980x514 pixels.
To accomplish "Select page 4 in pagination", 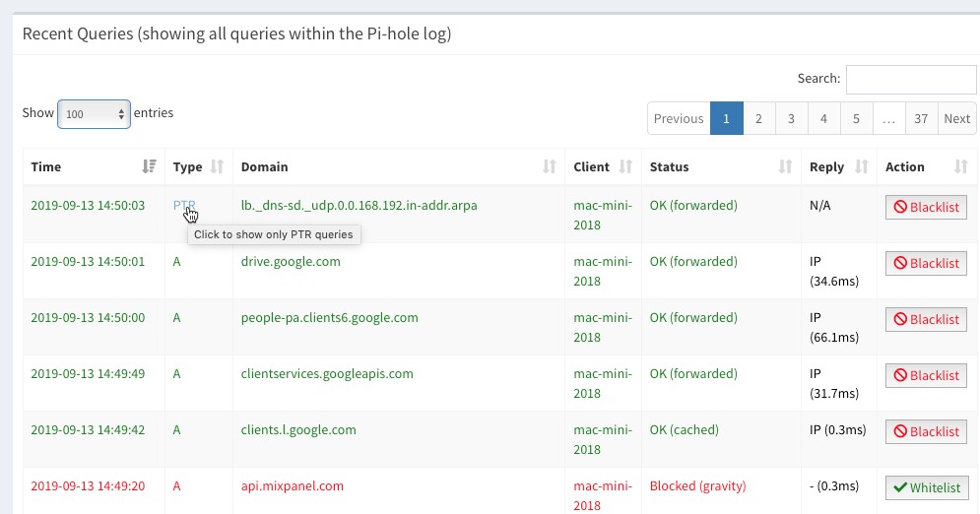I will point(823,118).
